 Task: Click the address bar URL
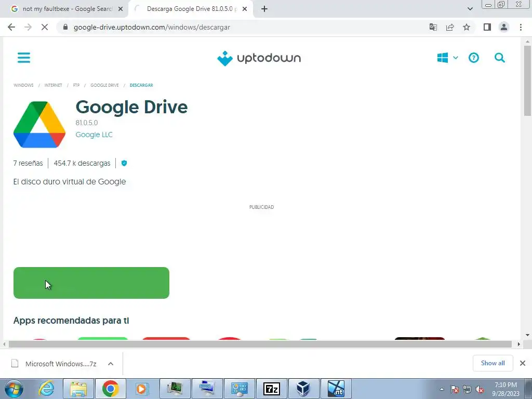[x=152, y=27]
